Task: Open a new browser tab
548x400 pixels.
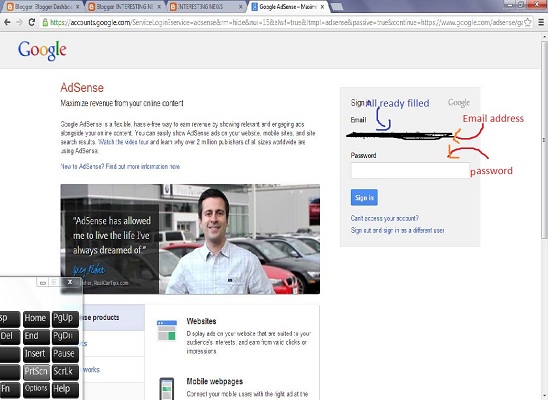Action: pyautogui.click(x=336, y=7)
